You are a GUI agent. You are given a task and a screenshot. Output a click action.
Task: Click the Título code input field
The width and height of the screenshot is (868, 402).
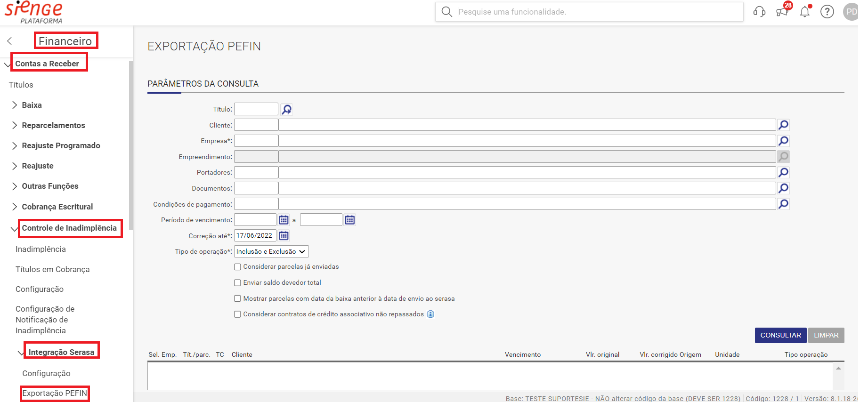pyautogui.click(x=256, y=109)
